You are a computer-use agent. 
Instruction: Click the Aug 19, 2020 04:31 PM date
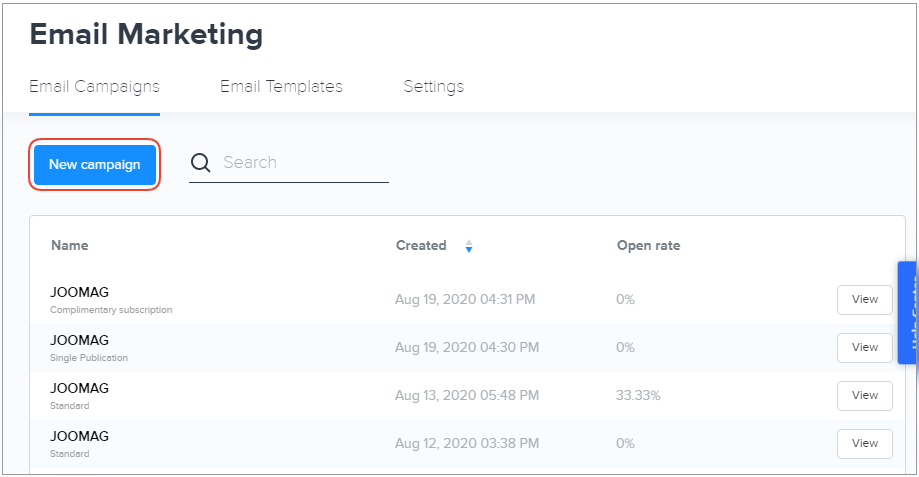tap(467, 299)
